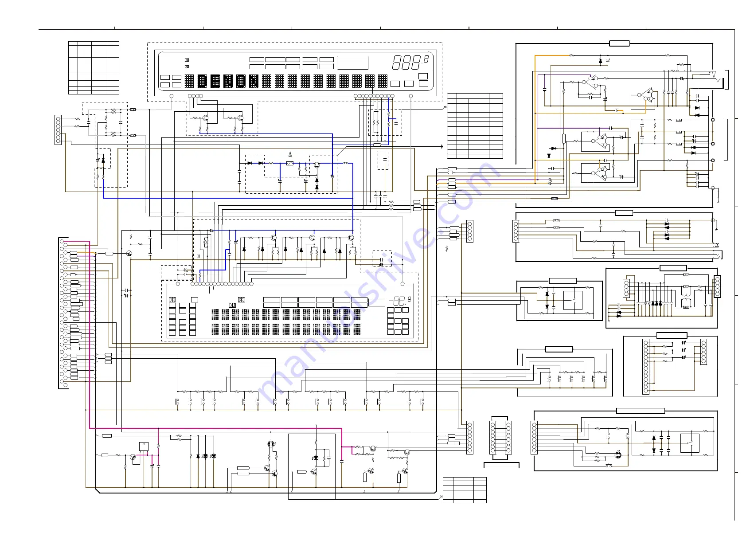754x560 pixels.
Task: Click the letter D in the DENON display
Action: click(202, 81)
